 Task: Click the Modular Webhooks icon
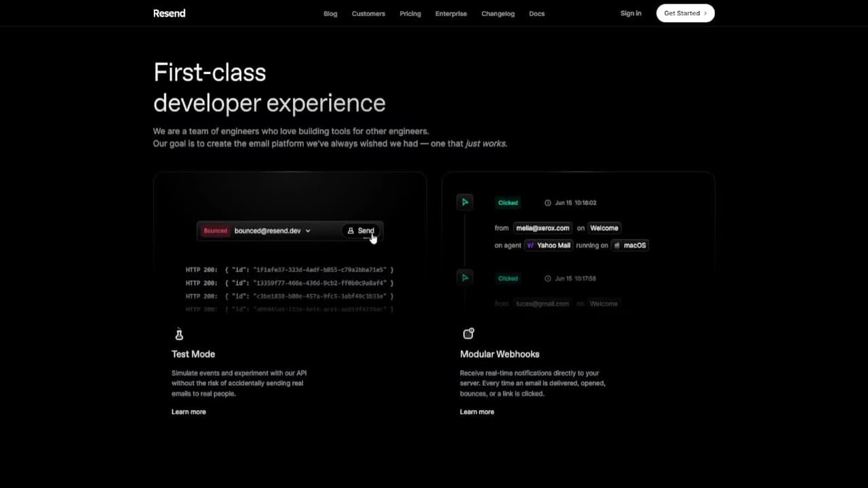pyautogui.click(x=468, y=333)
